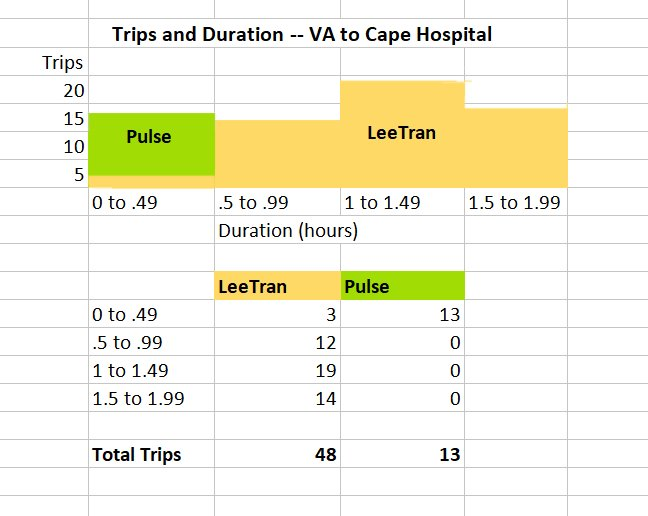Click the 'Duration (hours)' axis title cell
648x516 pixels.
point(288,231)
